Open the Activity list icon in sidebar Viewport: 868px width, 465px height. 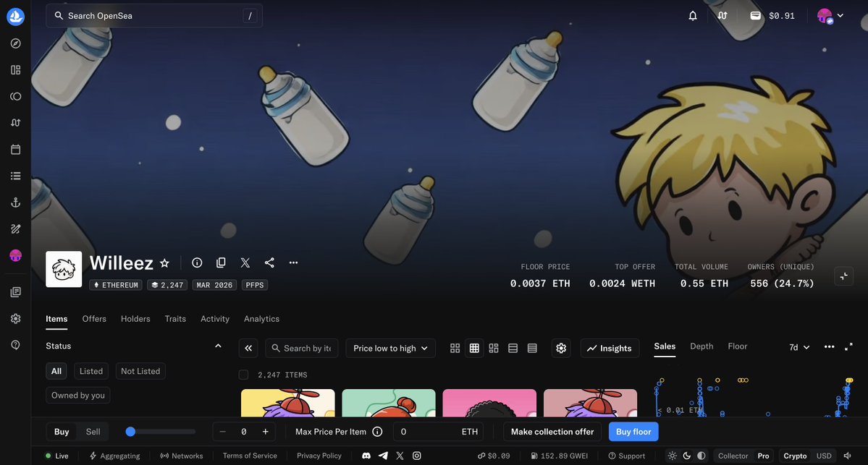[15, 176]
